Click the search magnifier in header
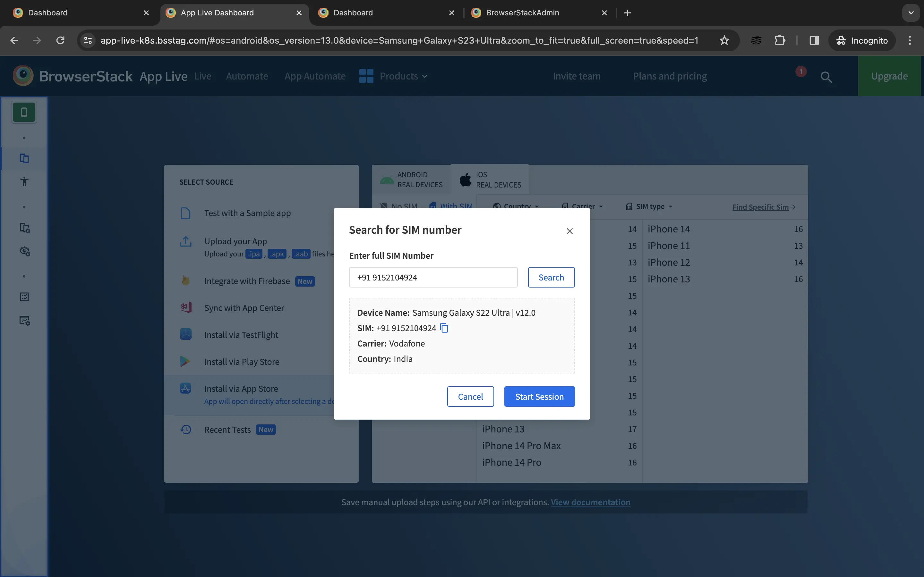The image size is (924, 577). pyautogui.click(x=826, y=77)
